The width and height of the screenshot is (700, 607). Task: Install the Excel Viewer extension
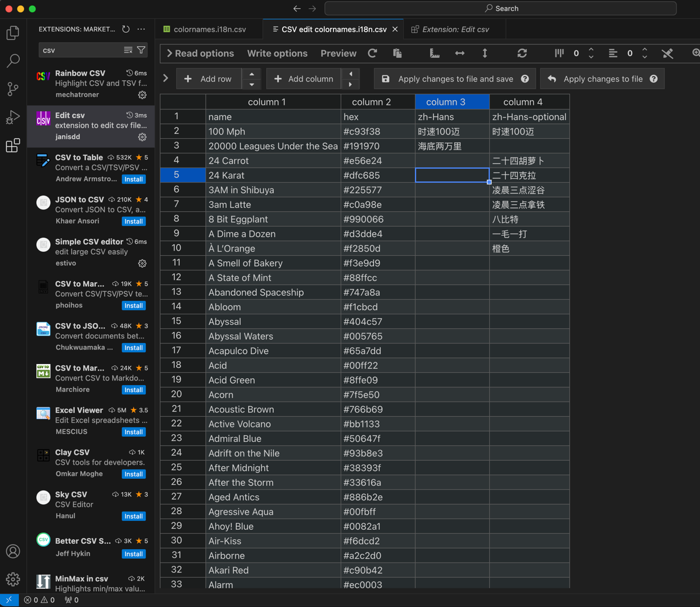tap(134, 432)
